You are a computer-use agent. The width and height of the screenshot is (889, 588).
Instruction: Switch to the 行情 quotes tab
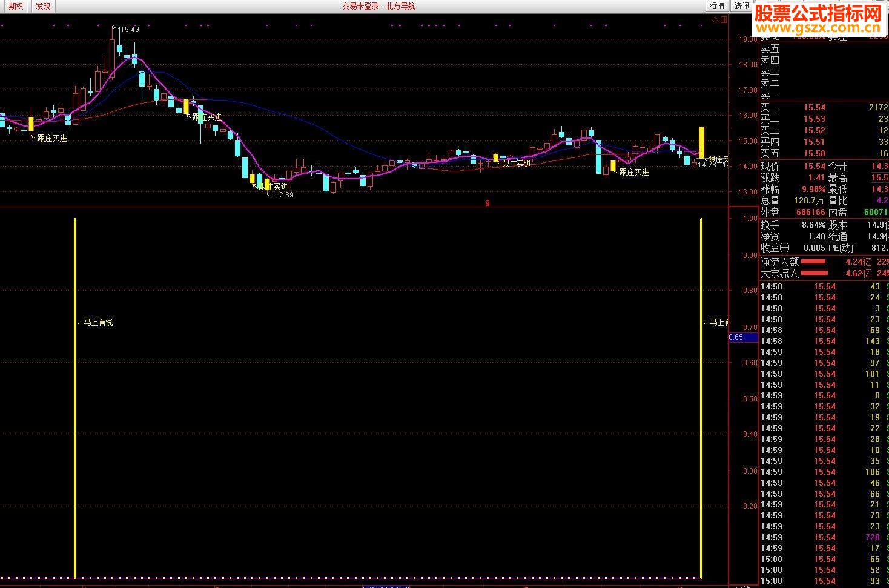click(718, 6)
